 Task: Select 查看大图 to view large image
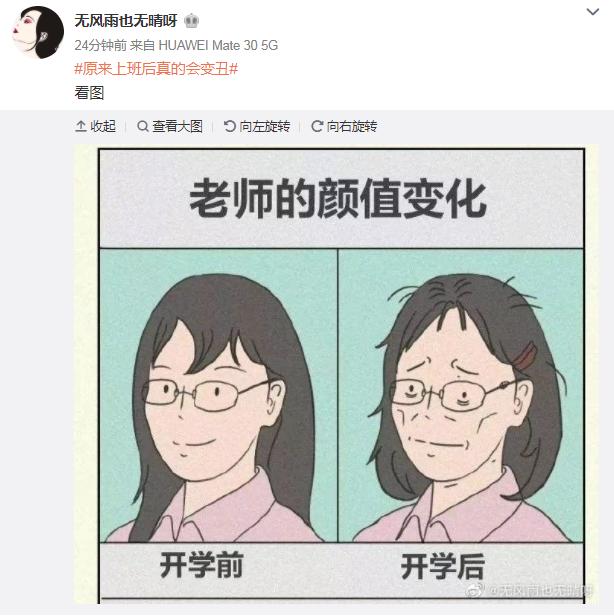click(177, 126)
